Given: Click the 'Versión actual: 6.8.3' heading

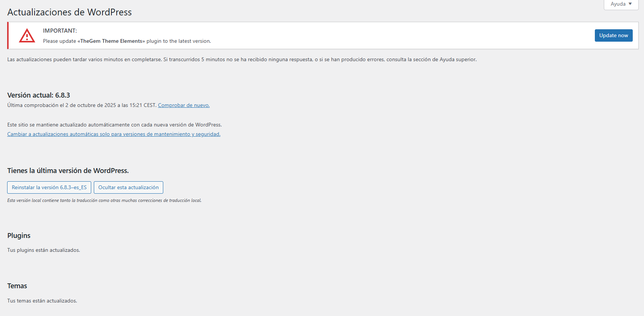Looking at the screenshot, I should click(x=39, y=95).
